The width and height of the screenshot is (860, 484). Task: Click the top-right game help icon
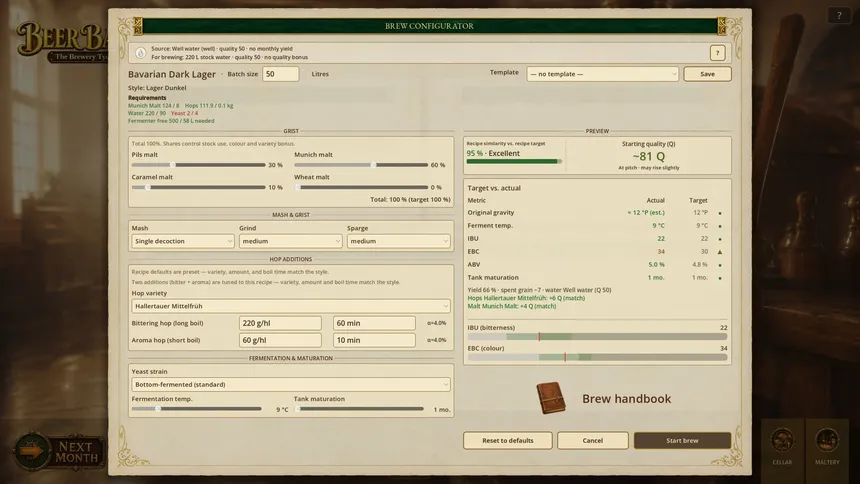(839, 16)
